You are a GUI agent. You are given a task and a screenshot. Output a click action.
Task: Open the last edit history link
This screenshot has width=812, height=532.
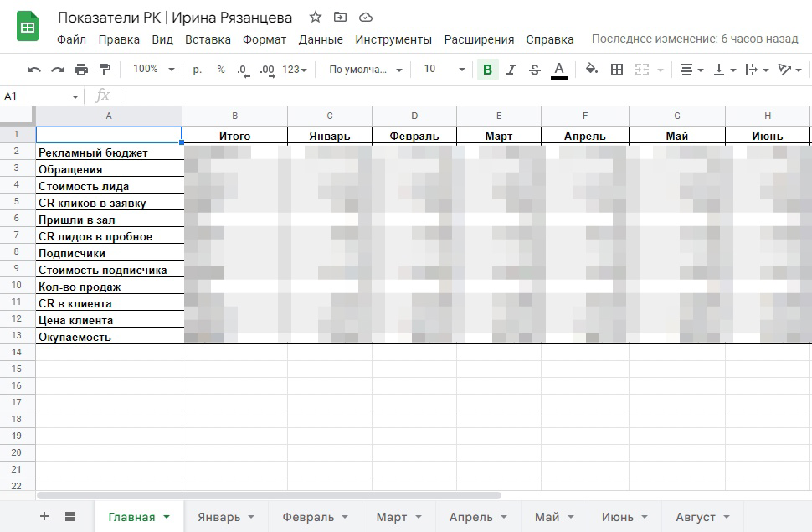coord(695,39)
